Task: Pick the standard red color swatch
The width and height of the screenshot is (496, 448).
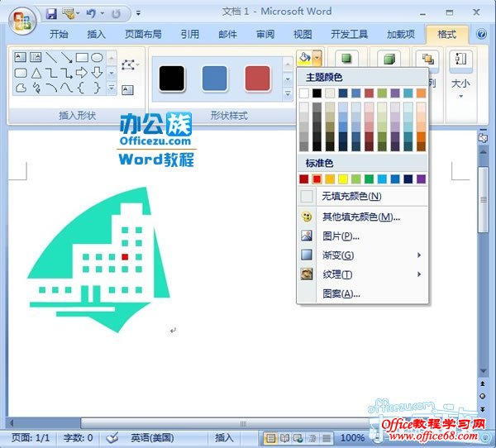Action: pos(317,179)
